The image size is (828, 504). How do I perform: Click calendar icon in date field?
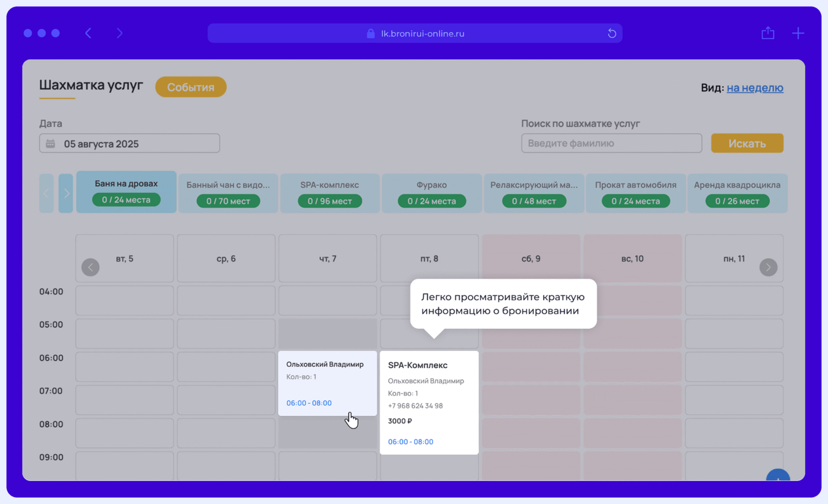[50, 144]
